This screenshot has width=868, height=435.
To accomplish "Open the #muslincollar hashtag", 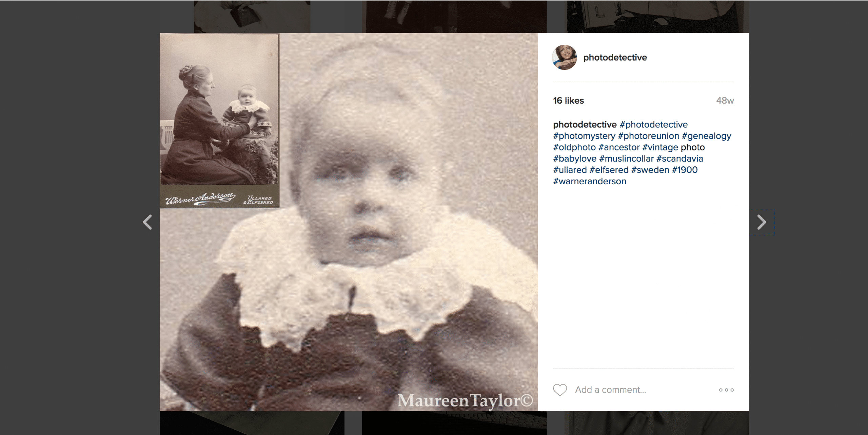I will coord(626,159).
